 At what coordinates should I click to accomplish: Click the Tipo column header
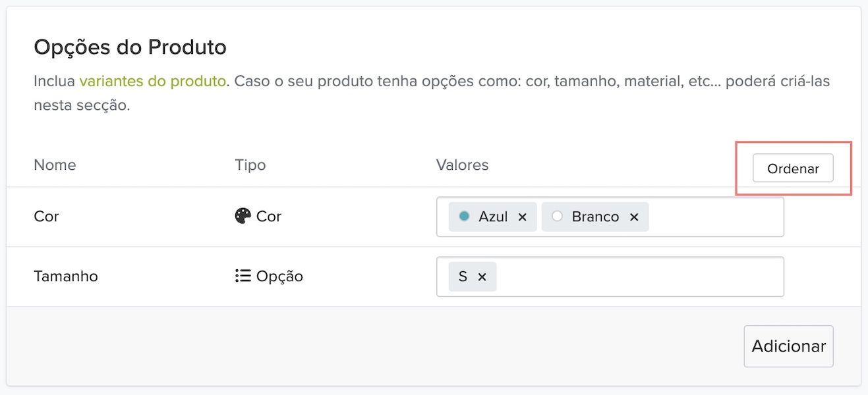[x=250, y=165]
